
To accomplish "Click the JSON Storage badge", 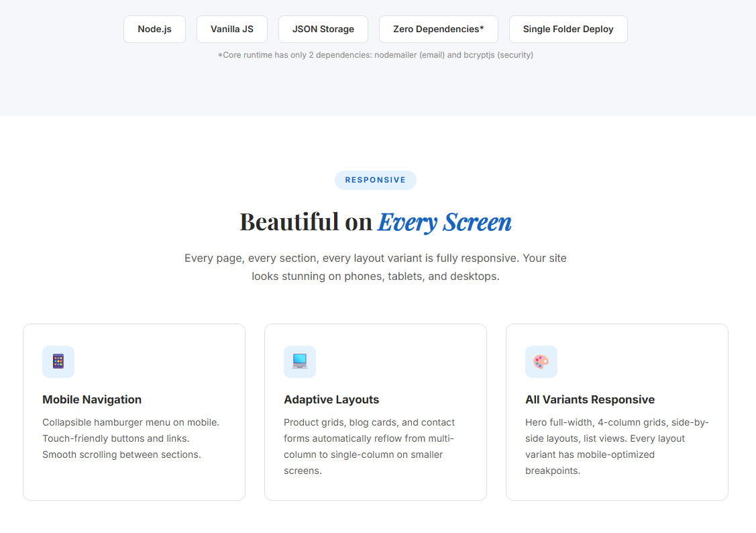I will pyautogui.click(x=323, y=29).
